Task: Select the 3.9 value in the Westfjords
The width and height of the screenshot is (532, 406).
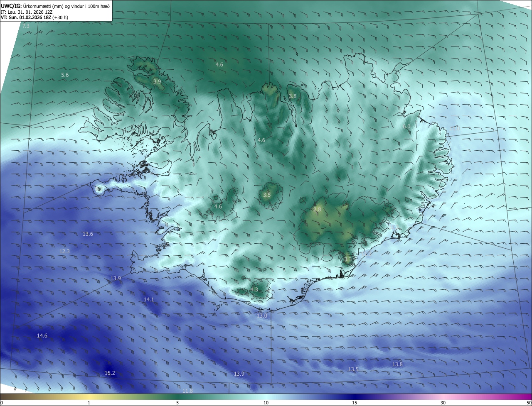Action: click(x=157, y=82)
